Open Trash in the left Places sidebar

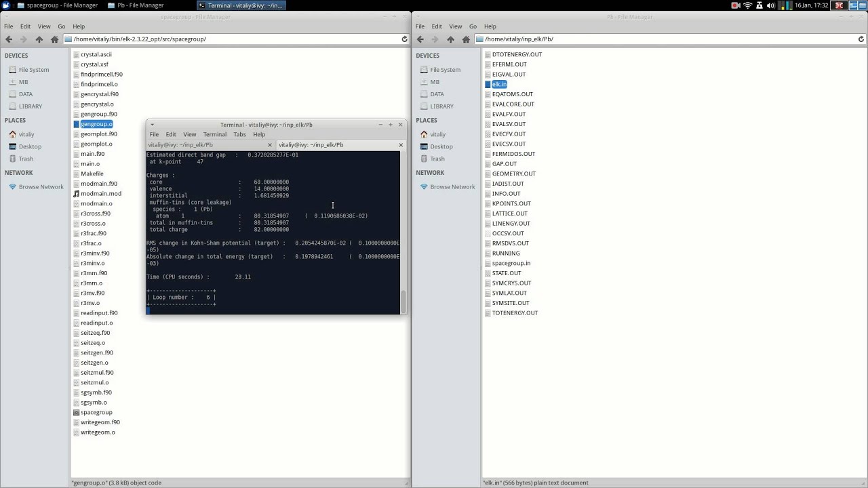click(x=26, y=159)
